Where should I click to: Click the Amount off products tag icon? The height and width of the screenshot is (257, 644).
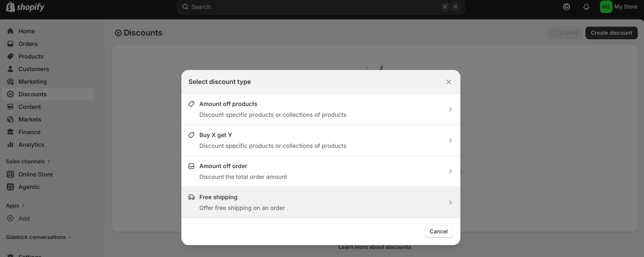(x=191, y=104)
